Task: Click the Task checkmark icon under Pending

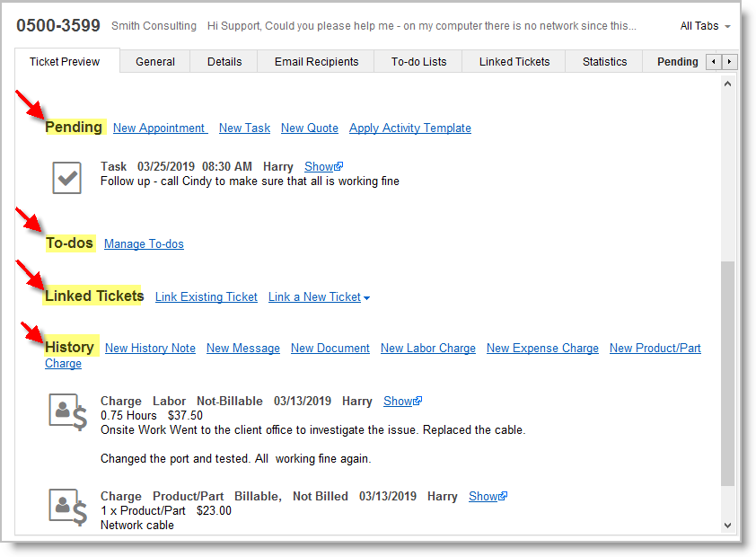Action: [67, 178]
